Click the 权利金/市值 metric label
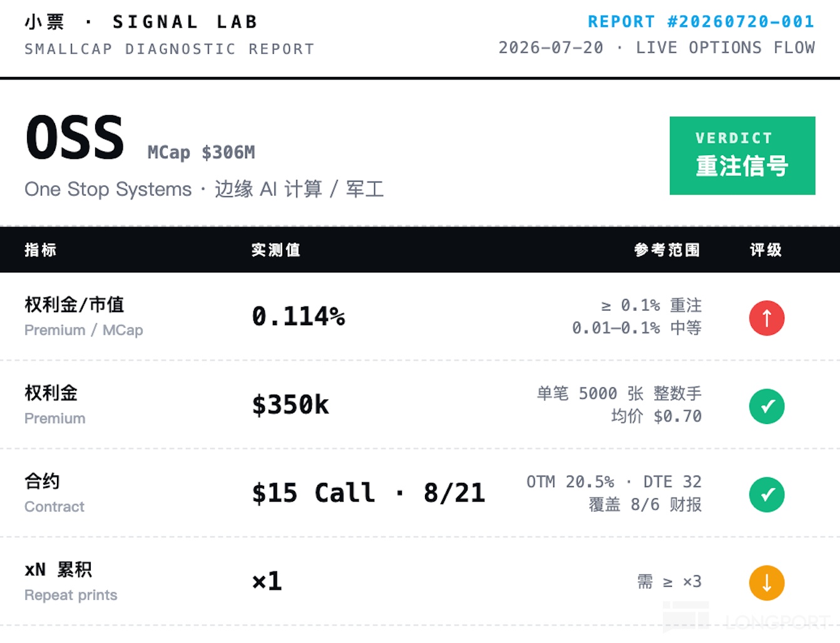 point(74,305)
